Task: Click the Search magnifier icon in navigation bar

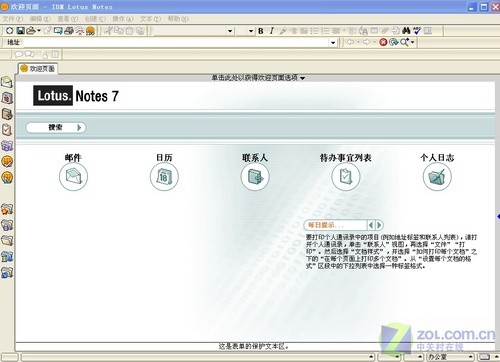Action: point(404,42)
